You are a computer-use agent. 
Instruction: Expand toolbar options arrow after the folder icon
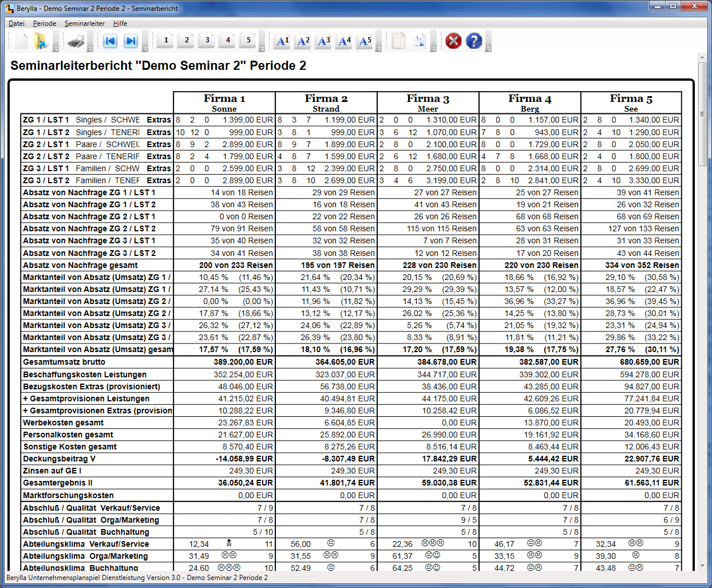click(x=56, y=49)
